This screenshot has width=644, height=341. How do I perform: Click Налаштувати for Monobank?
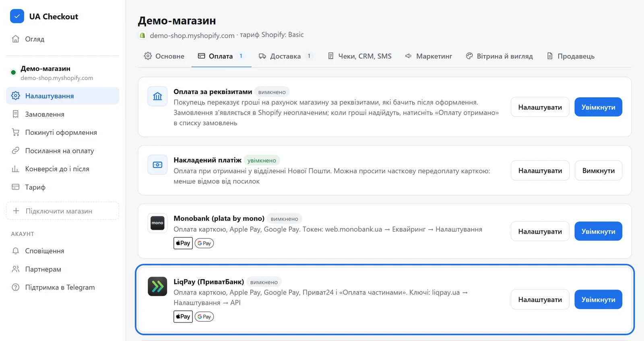point(540,231)
